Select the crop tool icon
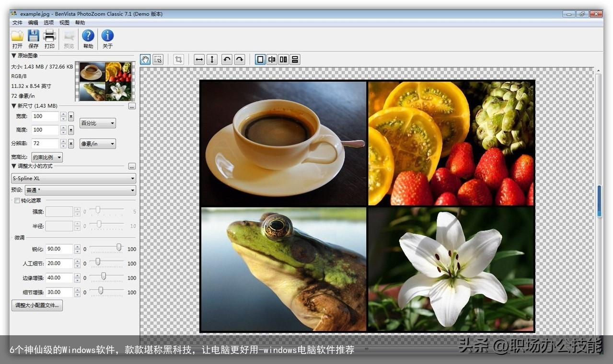Viewport: 613px width, 364px height. click(x=179, y=59)
